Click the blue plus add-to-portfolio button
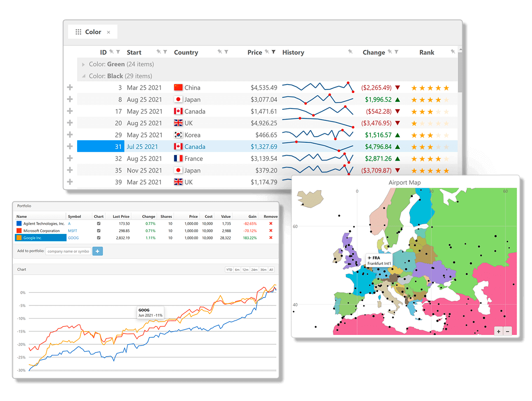The width and height of the screenshot is (532, 401). coord(98,251)
